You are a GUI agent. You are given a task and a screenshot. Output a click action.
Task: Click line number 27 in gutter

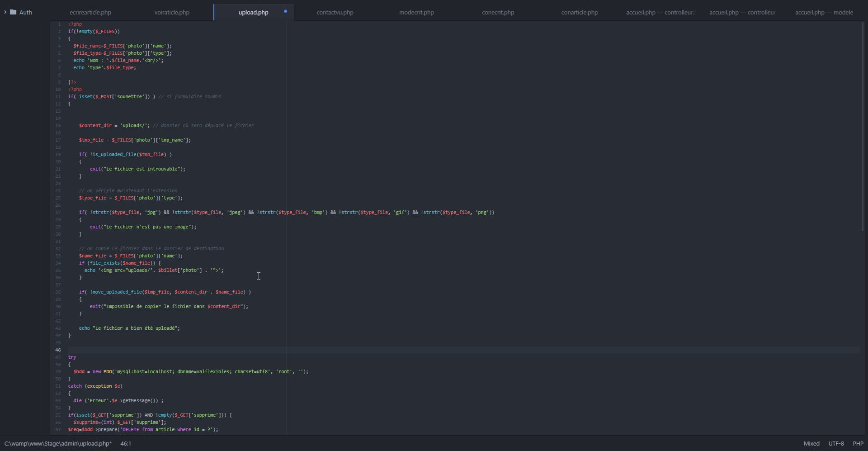tap(58, 212)
